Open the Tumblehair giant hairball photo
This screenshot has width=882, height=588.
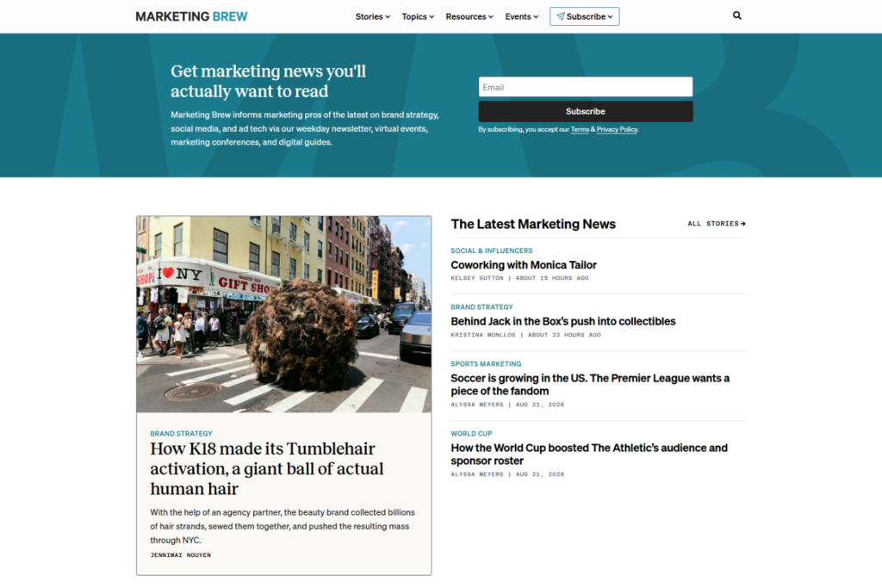pyautogui.click(x=283, y=314)
